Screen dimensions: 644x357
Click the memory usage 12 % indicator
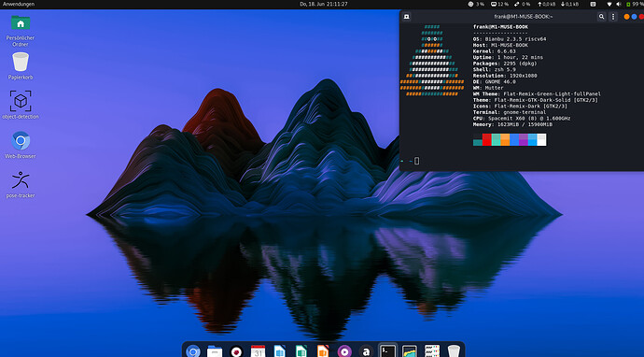pyautogui.click(x=500, y=4)
